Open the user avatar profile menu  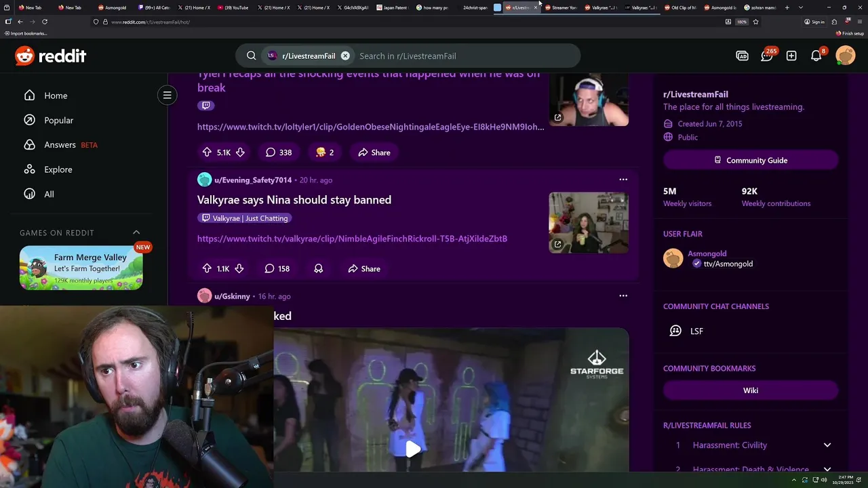point(846,56)
